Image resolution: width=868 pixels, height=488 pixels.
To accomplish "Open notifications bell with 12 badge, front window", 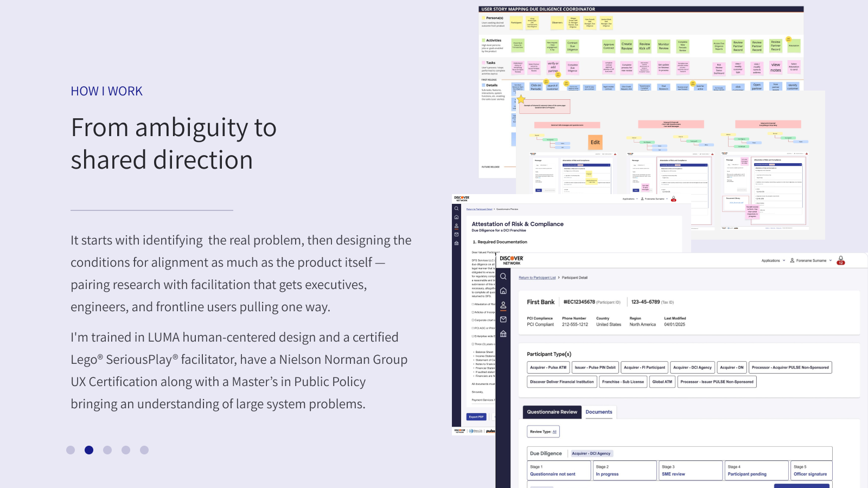I will [x=841, y=260].
